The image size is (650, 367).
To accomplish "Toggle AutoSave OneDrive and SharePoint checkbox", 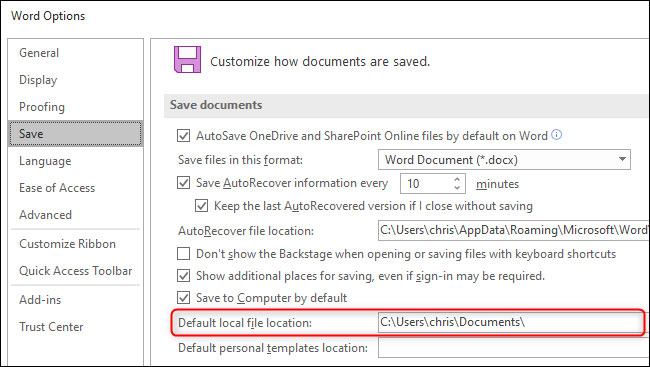I will pyautogui.click(x=184, y=136).
